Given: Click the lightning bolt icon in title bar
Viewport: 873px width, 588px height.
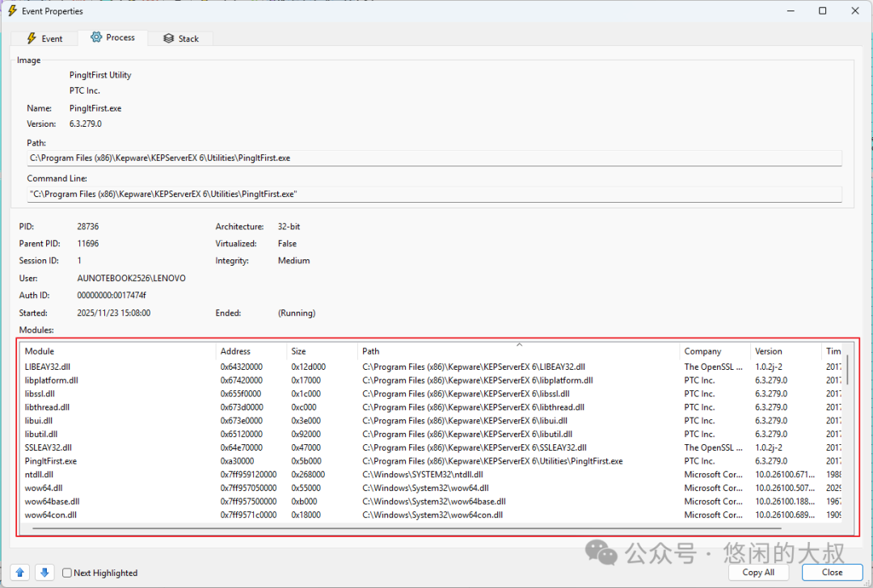Looking at the screenshot, I should (x=12, y=11).
